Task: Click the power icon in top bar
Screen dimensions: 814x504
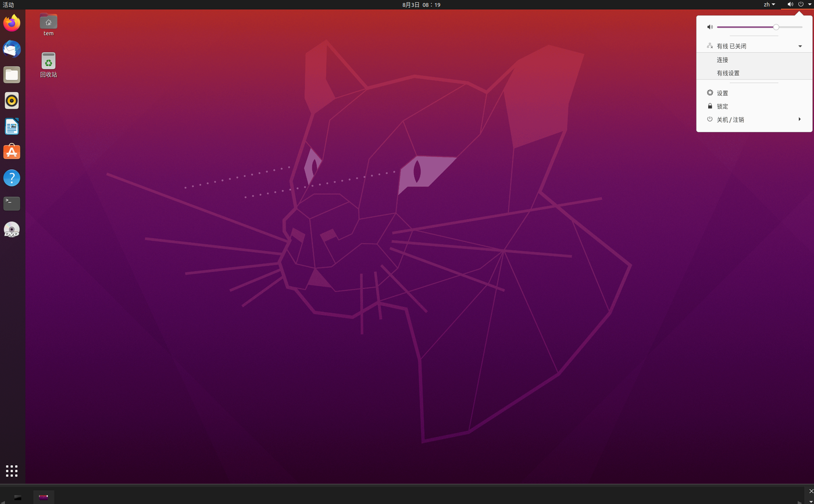Action: click(801, 4)
